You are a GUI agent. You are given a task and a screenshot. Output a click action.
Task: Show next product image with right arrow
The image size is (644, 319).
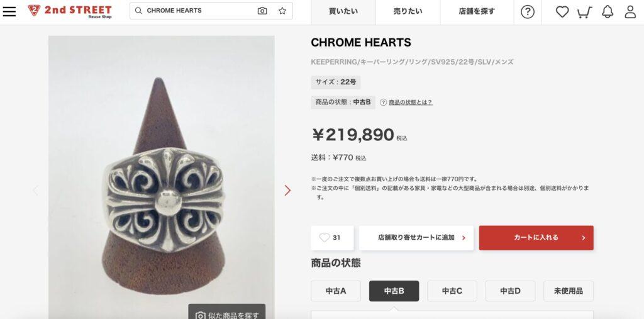coord(287,191)
